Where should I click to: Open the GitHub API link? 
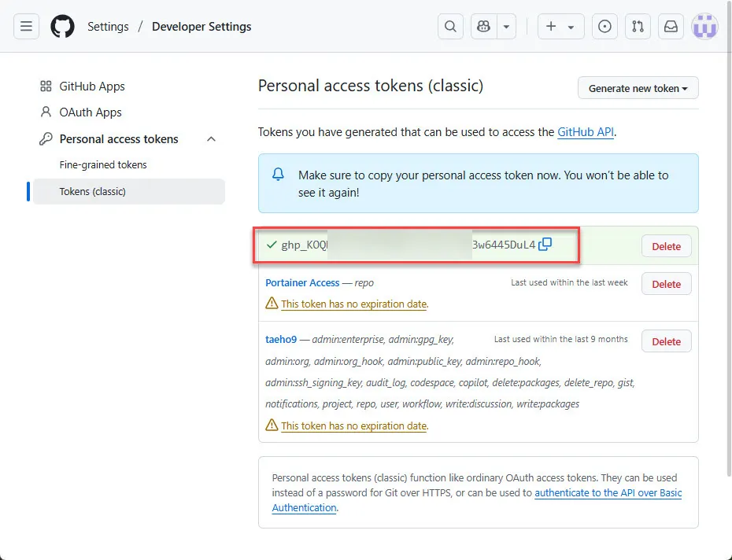[x=585, y=131]
